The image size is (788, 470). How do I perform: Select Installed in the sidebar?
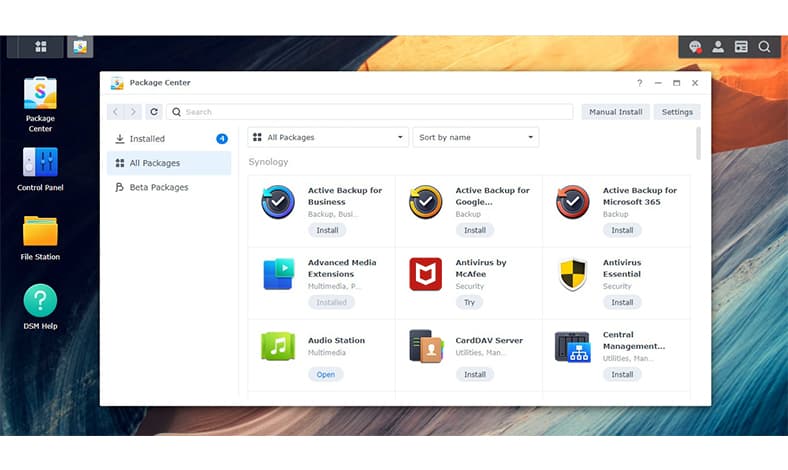169,139
